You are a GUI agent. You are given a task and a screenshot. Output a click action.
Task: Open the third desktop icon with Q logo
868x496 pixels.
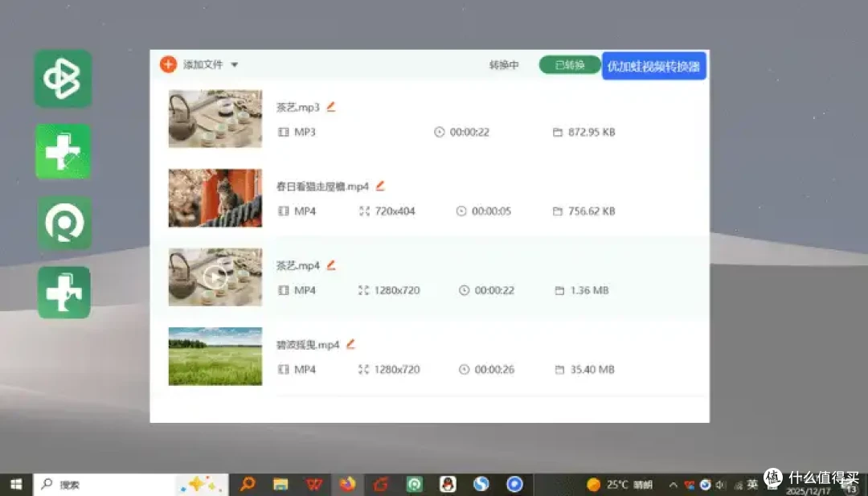coord(64,223)
